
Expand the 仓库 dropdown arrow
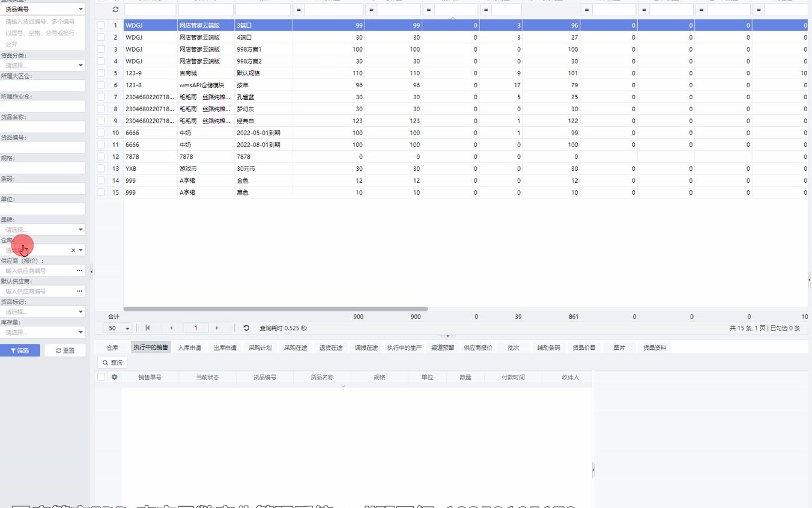click(81, 250)
